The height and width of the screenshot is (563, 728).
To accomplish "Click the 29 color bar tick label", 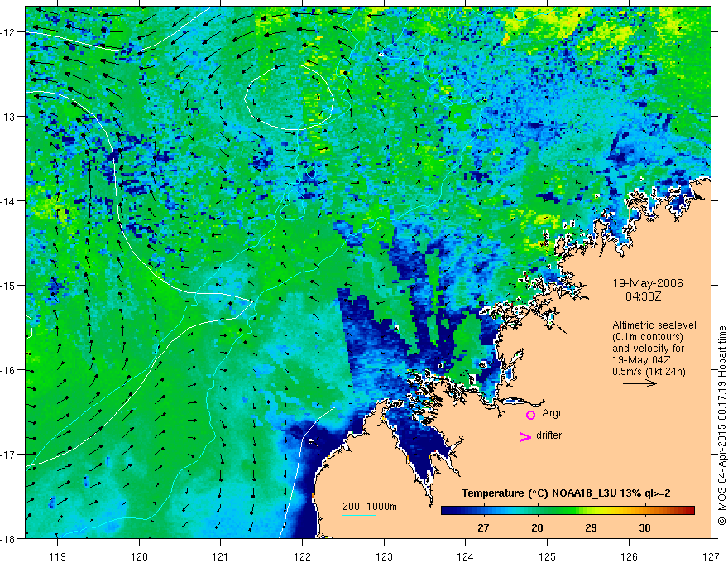I will point(591,527).
